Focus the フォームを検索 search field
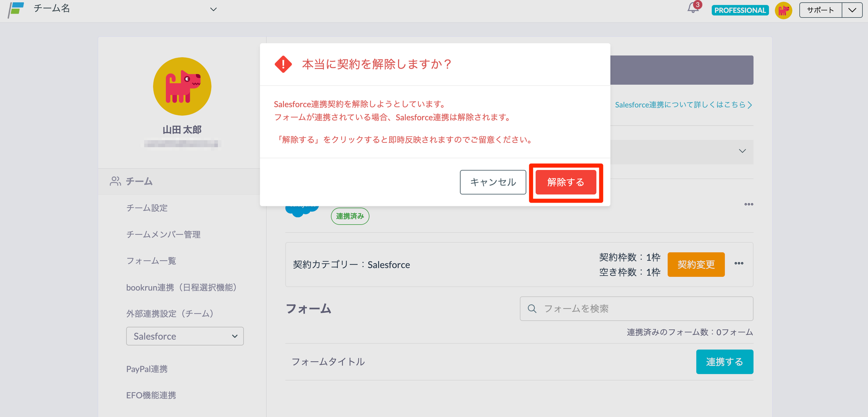Screen dimensions: 868x417 pos(637,309)
